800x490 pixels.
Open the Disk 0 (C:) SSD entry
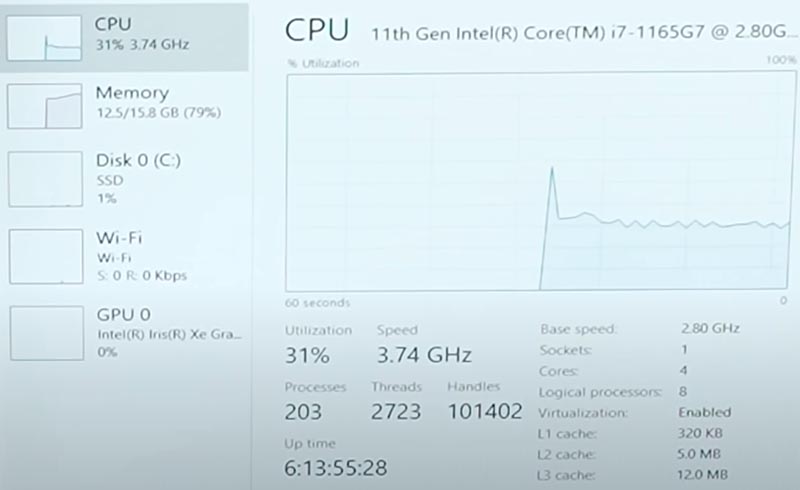pyautogui.click(x=124, y=179)
